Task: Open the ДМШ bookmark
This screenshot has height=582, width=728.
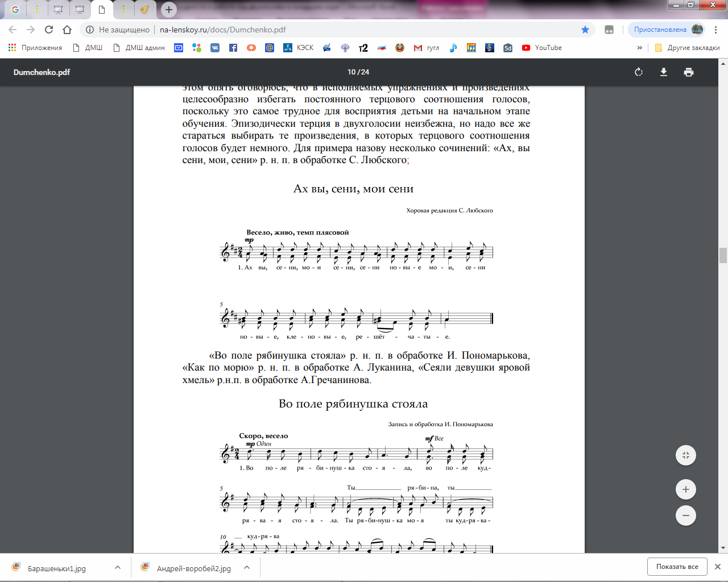Action: [88, 48]
